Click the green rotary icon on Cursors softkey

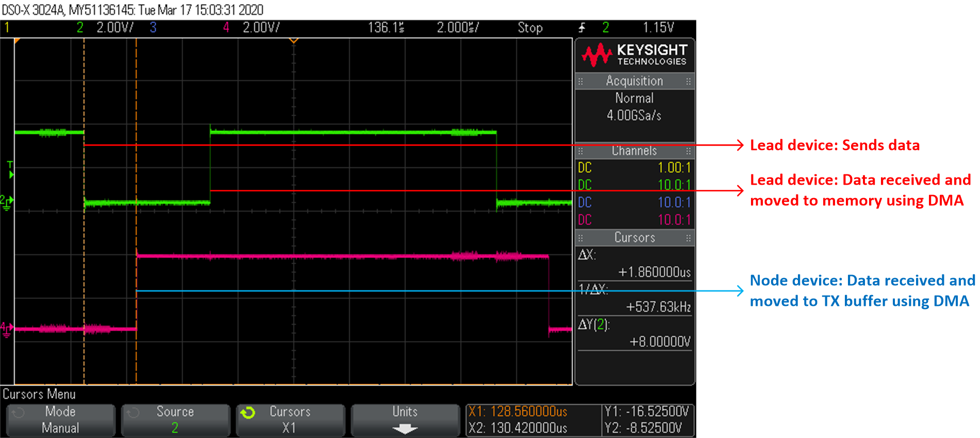point(248,413)
